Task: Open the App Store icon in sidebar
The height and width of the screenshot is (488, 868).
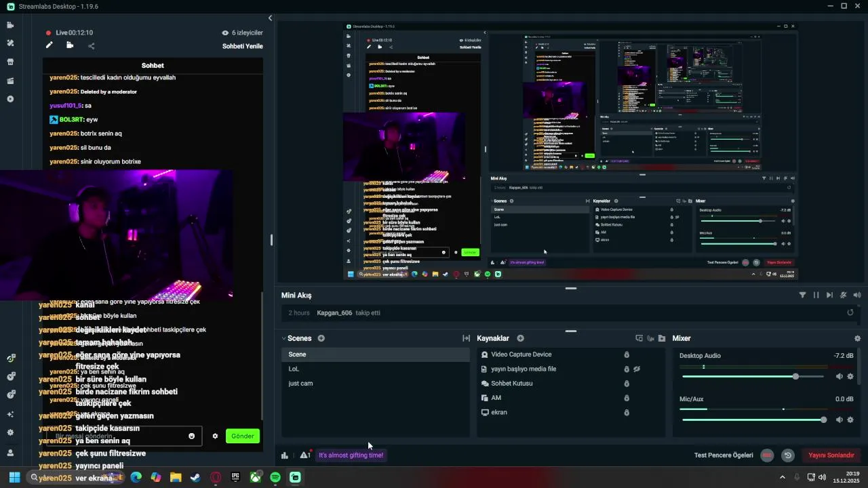Action: point(10,62)
